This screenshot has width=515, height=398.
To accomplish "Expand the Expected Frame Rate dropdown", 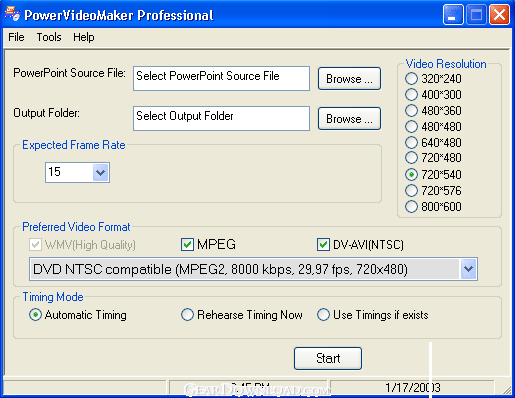I will click(x=100, y=172).
